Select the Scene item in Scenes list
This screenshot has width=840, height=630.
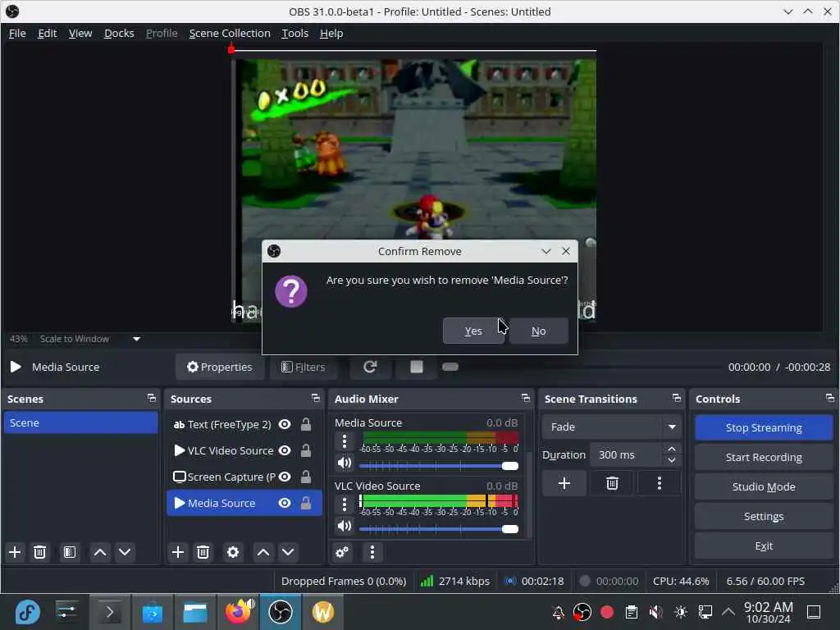[x=80, y=422]
